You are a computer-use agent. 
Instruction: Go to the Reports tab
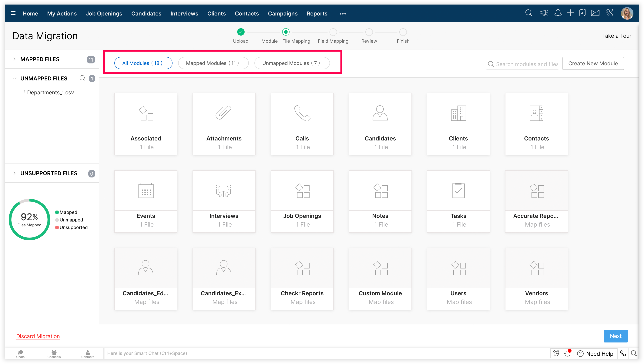[317, 14]
